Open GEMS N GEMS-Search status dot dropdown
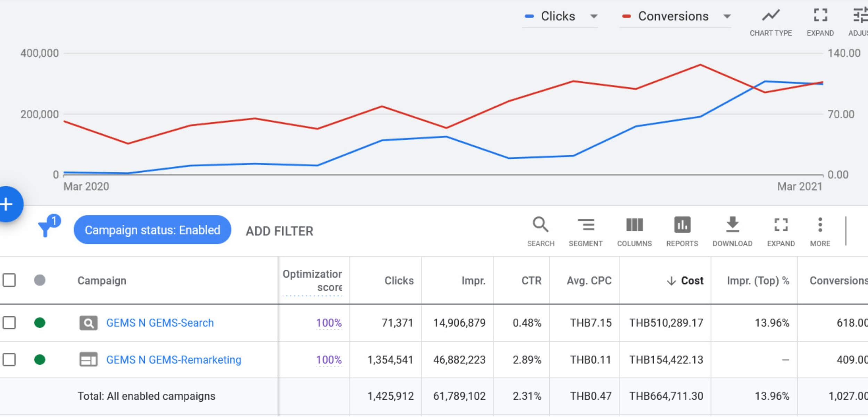 (x=40, y=323)
